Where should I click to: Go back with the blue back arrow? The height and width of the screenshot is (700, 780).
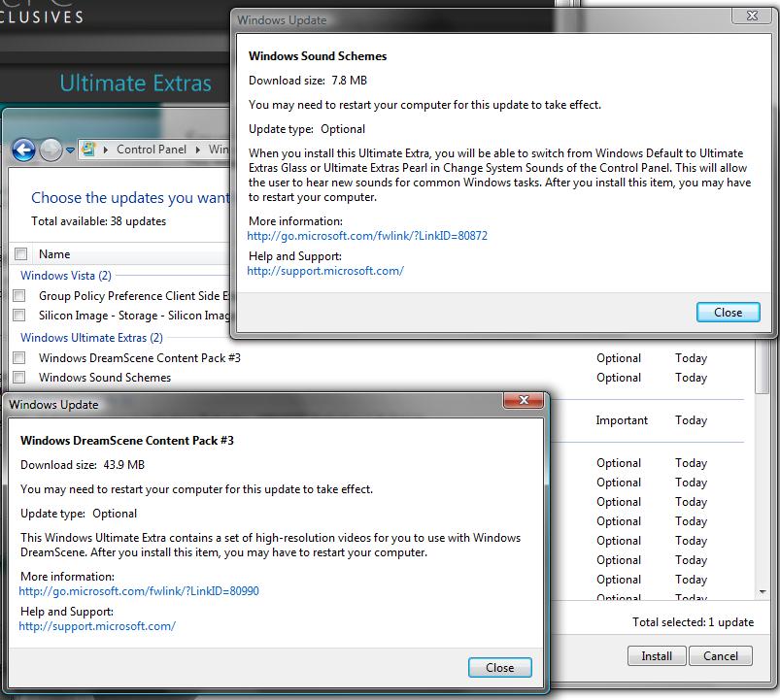(x=23, y=150)
